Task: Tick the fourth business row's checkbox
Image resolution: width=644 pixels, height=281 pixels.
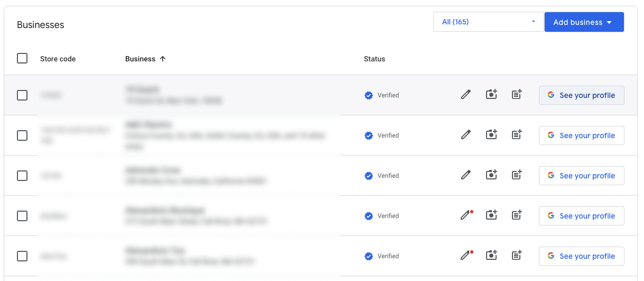Action: tap(22, 216)
